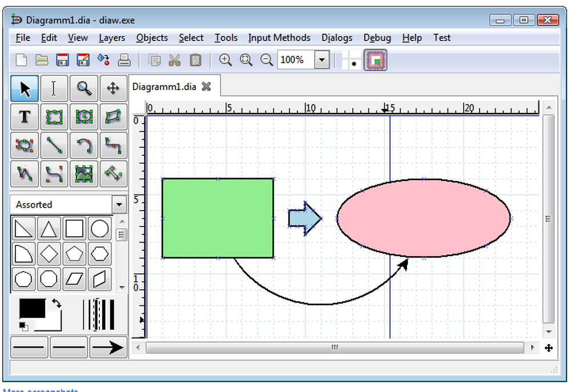Pick the isosceles triangle shape
The height and width of the screenshot is (392, 571).
[x=49, y=229]
